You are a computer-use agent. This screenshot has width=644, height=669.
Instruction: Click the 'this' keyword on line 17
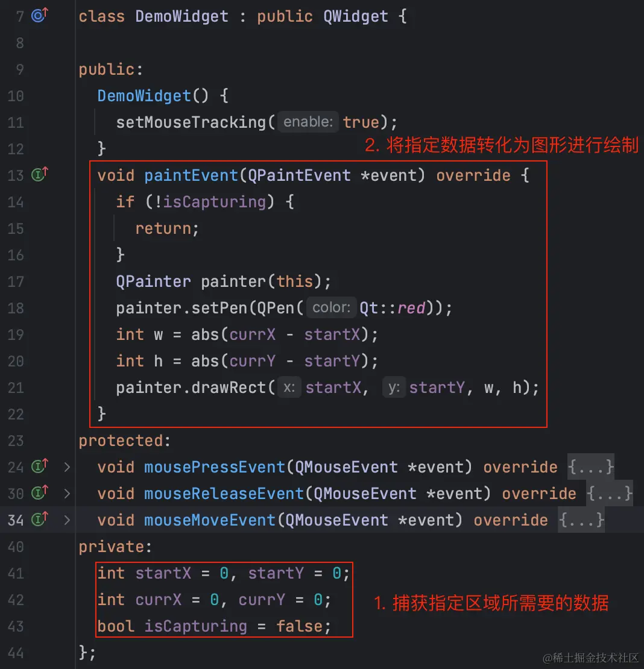[294, 281]
